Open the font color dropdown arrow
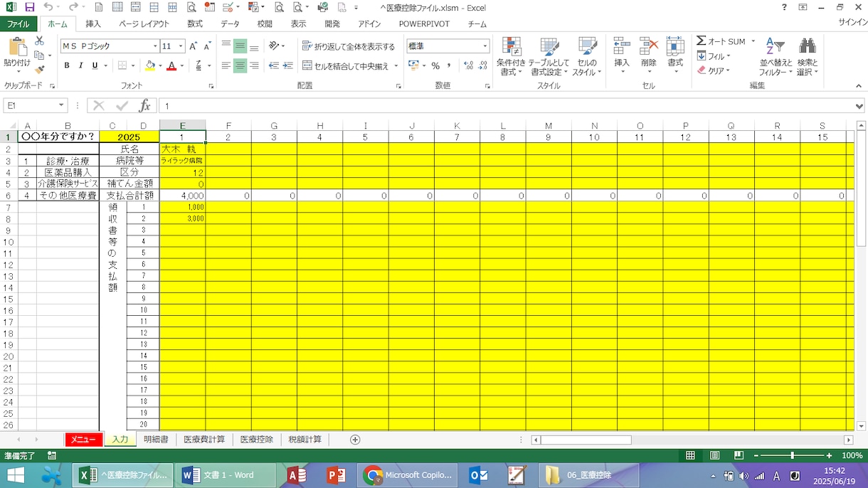 (x=182, y=65)
